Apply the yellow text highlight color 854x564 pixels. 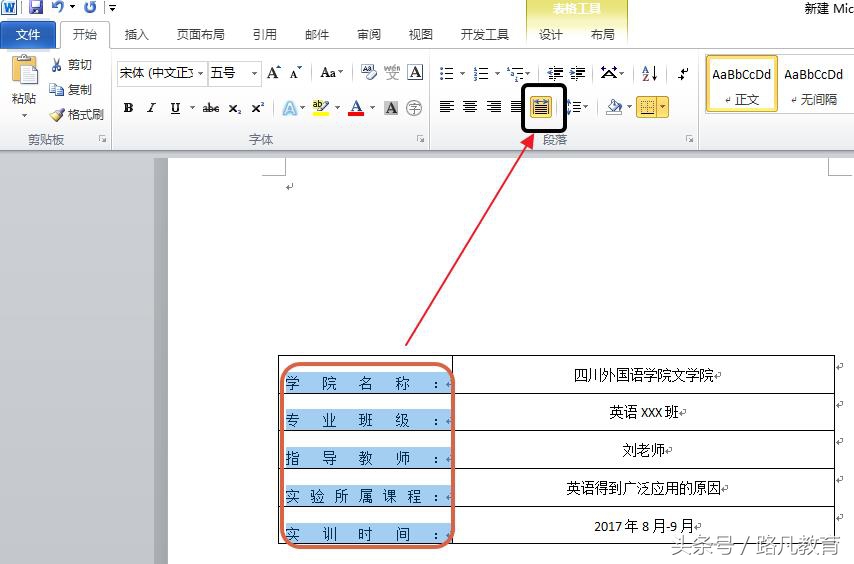click(320, 108)
